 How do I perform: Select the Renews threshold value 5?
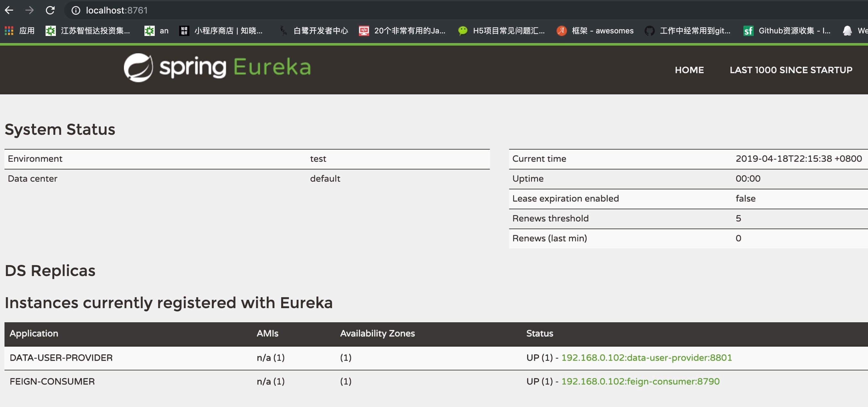[x=738, y=218]
